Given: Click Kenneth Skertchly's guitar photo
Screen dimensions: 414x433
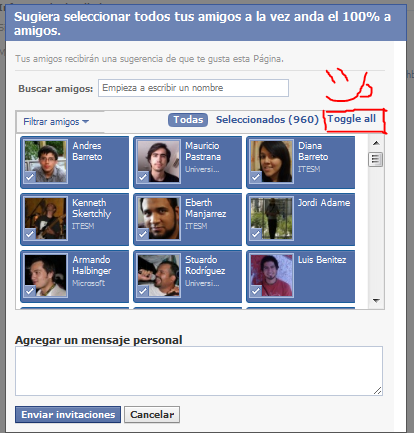Looking at the screenshot, I should (x=45, y=219).
